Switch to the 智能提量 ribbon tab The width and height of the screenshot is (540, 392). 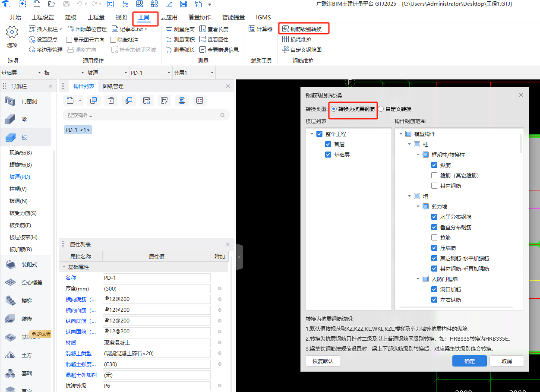pos(234,17)
